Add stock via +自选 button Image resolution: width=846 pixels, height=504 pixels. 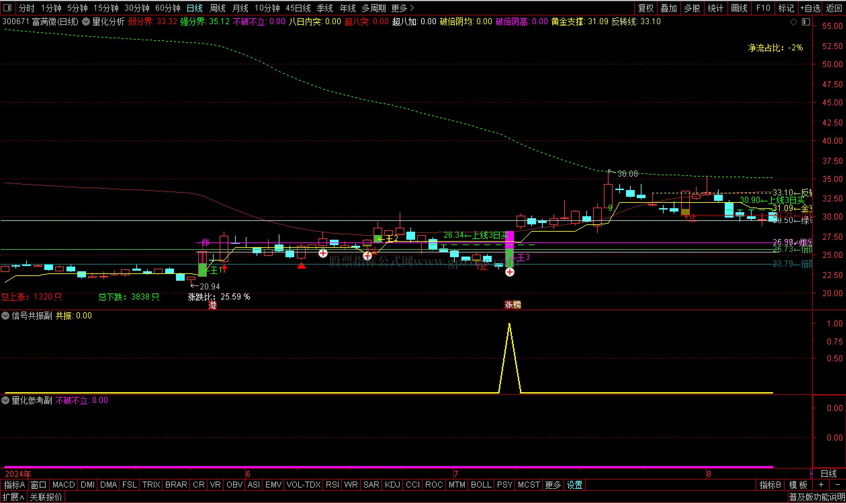click(x=810, y=8)
